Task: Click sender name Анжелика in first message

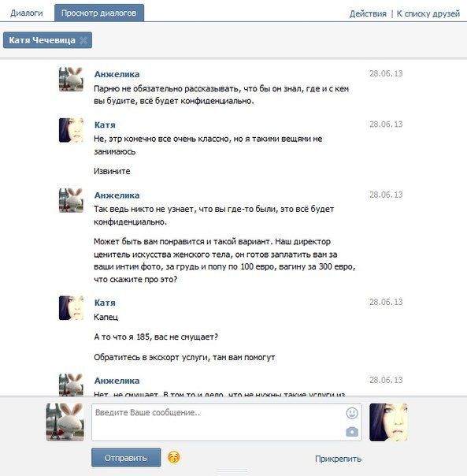Action: point(117,74)
